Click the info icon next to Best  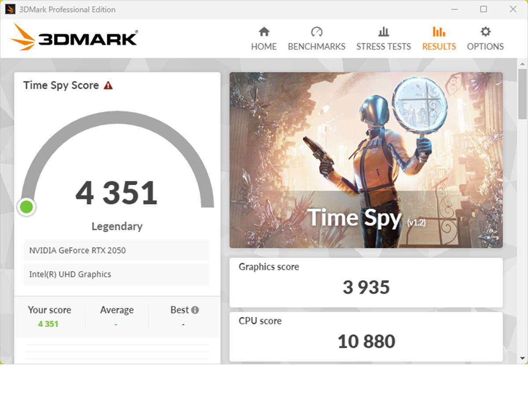tap(195, 310)
